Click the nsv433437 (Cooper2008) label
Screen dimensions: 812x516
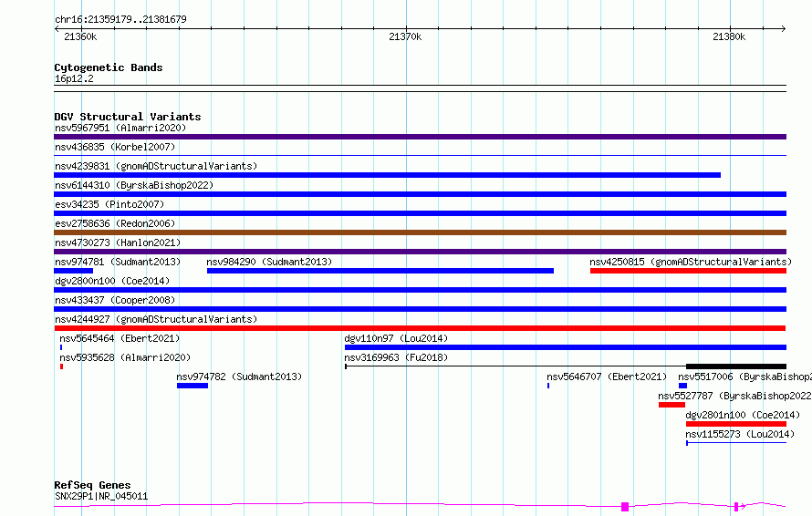(115, 300)
